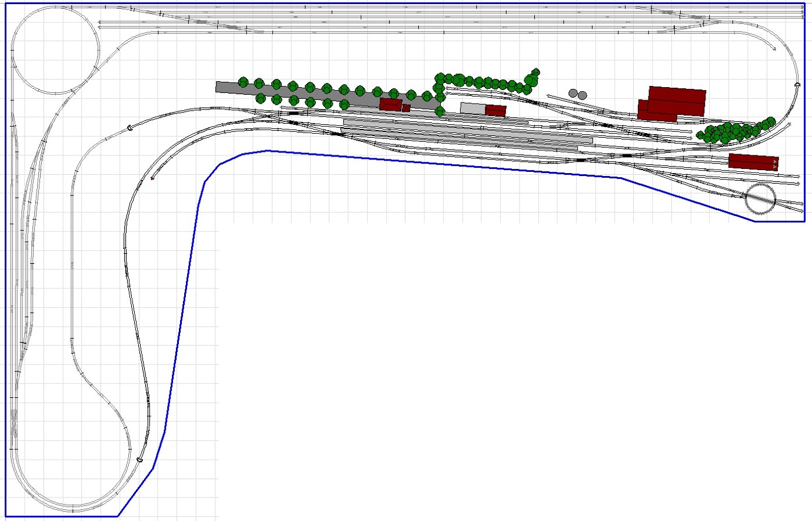Click the leftmost tree on the gray road
Viewport: 812px width, 521px height.
(243, 82)
